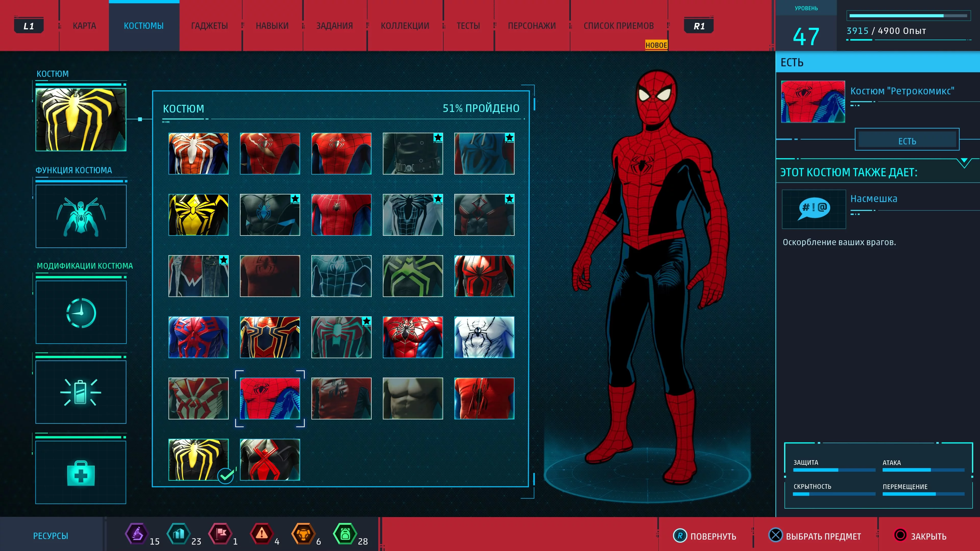Screen dimensions: 980x551
Task: Select the Насмешка taunt speech icon
Action: coord(814,209)
